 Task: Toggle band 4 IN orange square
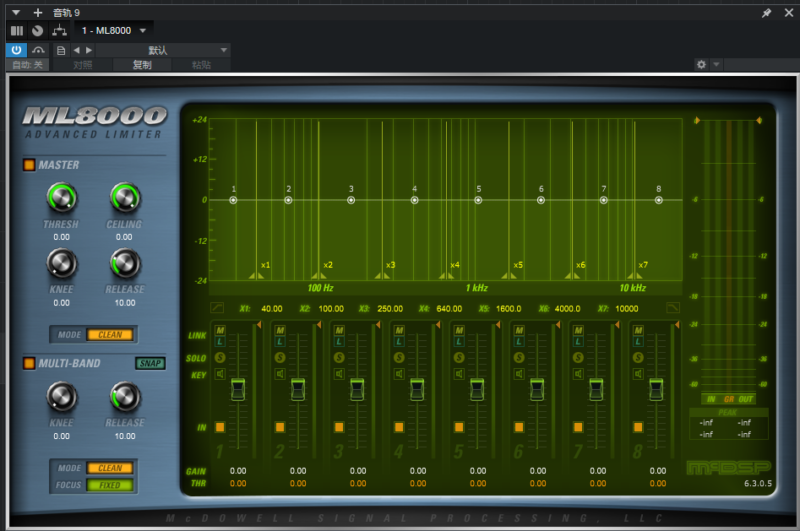pyautogui.click(x=400, y=427)
